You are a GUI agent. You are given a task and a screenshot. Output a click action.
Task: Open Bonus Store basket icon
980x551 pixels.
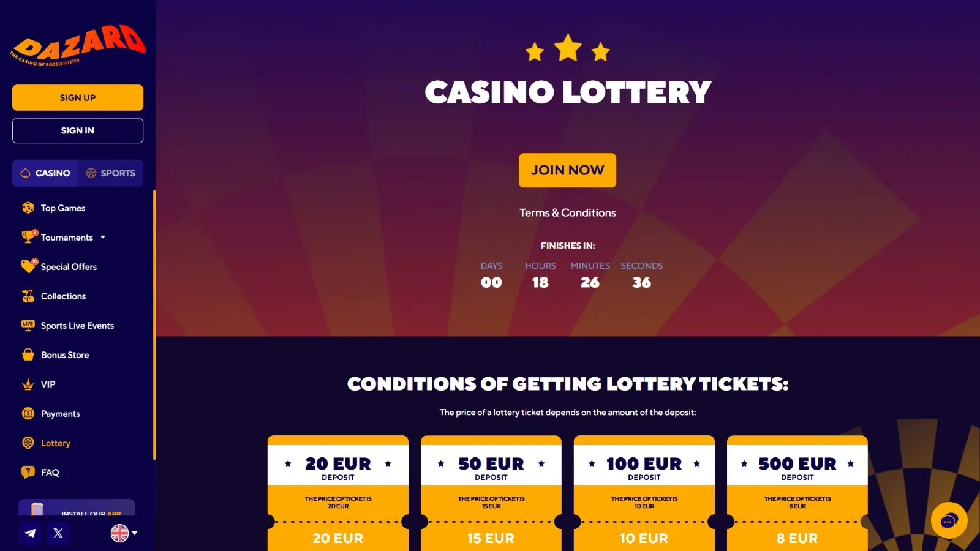coord(28,355)
